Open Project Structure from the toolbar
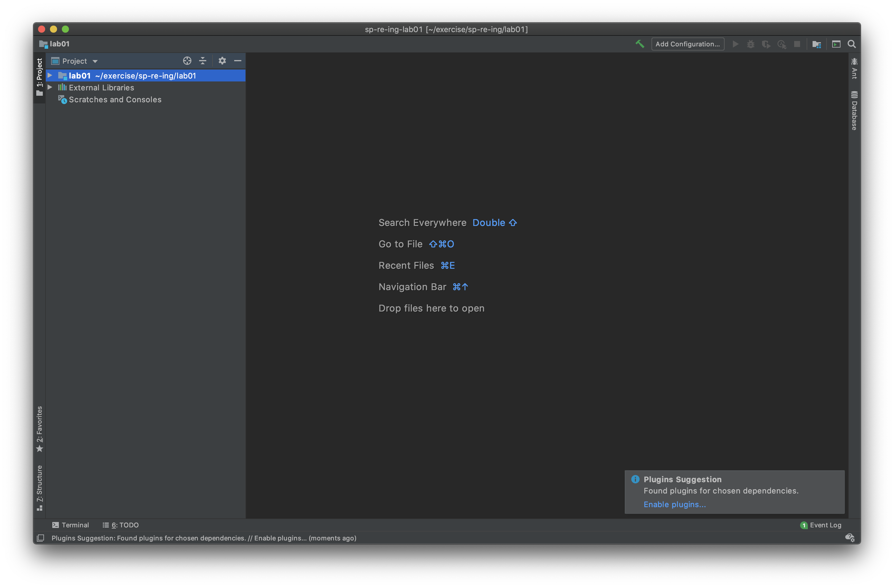 [x=817, y=44]
